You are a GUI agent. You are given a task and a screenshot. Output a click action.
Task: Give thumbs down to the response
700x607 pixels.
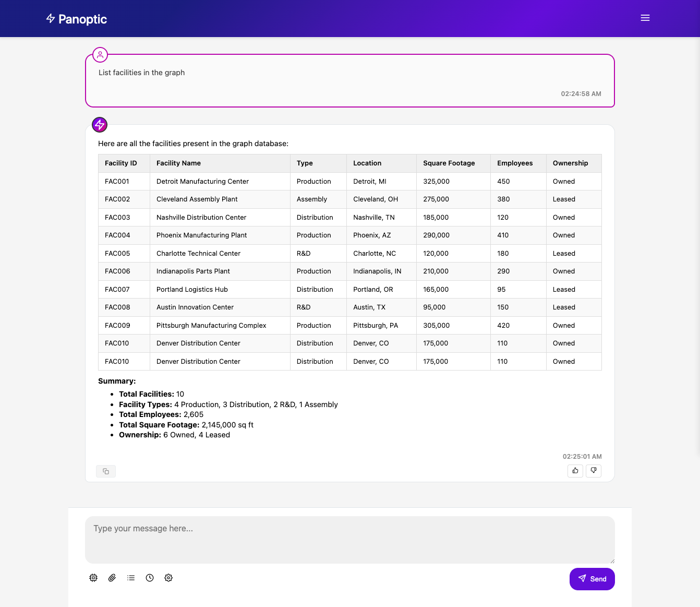tap(594, 471)
